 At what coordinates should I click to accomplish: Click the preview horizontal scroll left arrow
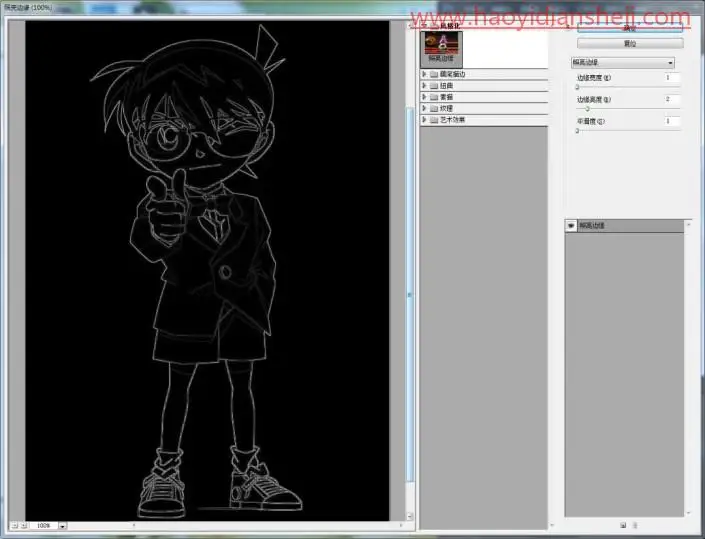(x=134, y=525)
